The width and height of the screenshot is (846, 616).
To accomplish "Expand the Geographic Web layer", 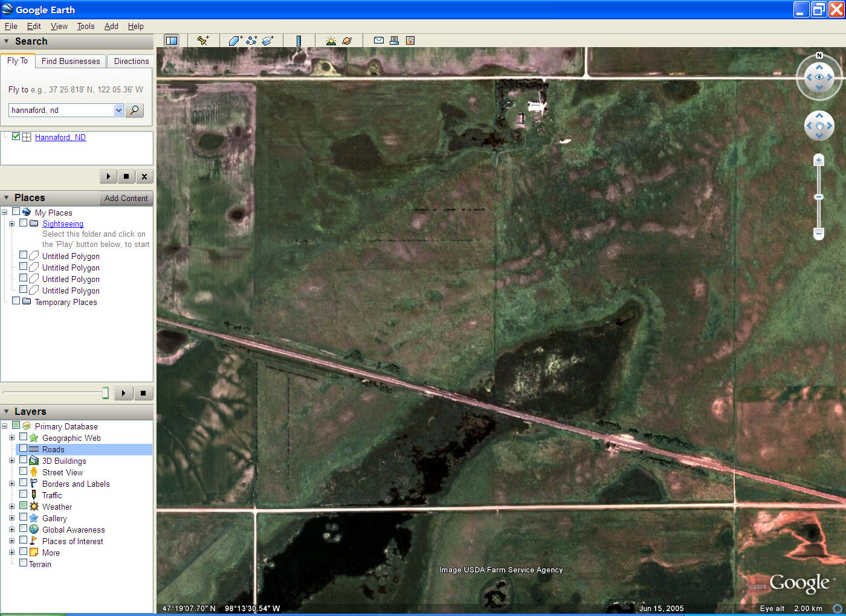I will click(x=11, y=437).
